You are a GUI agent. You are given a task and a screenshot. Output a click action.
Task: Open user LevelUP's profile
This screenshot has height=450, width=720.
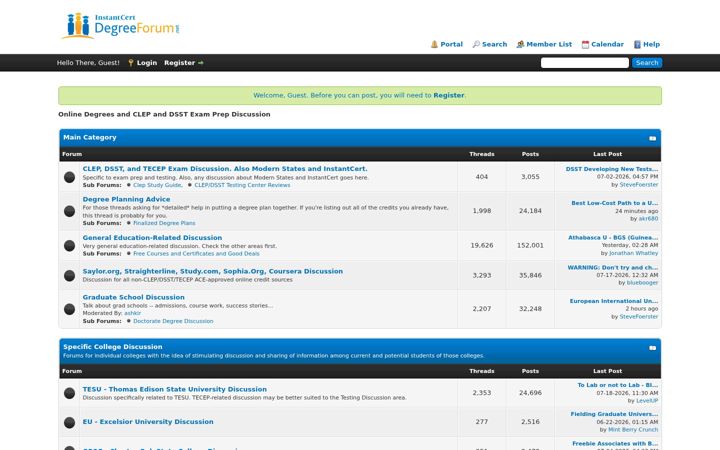tap(647, 401)
